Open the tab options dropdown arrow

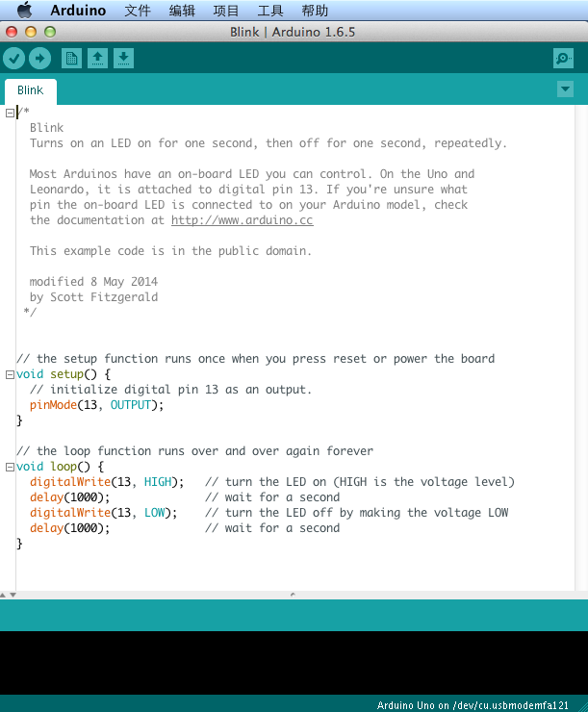565,89
